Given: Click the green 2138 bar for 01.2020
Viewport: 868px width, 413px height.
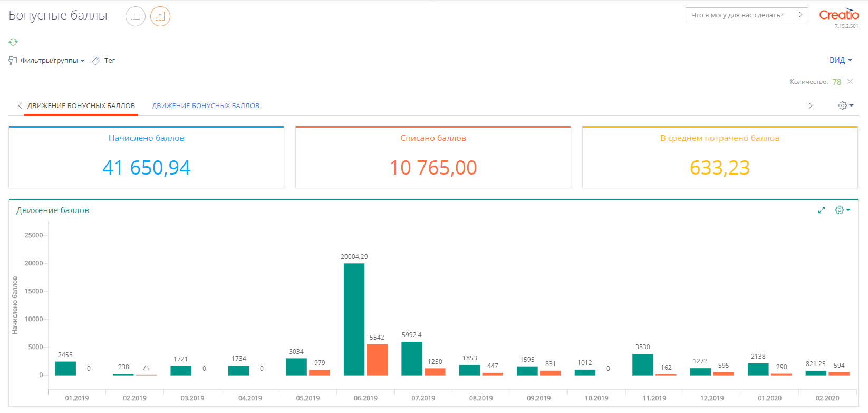Looking at the screenshot, I should [x=758, y=369].
